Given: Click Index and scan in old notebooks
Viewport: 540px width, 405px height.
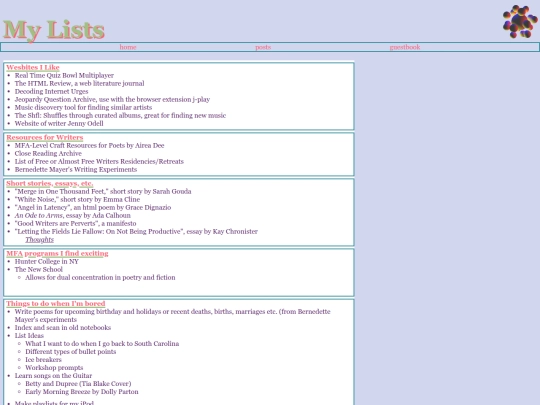Looking at the screenshot, I should [63, 328].
